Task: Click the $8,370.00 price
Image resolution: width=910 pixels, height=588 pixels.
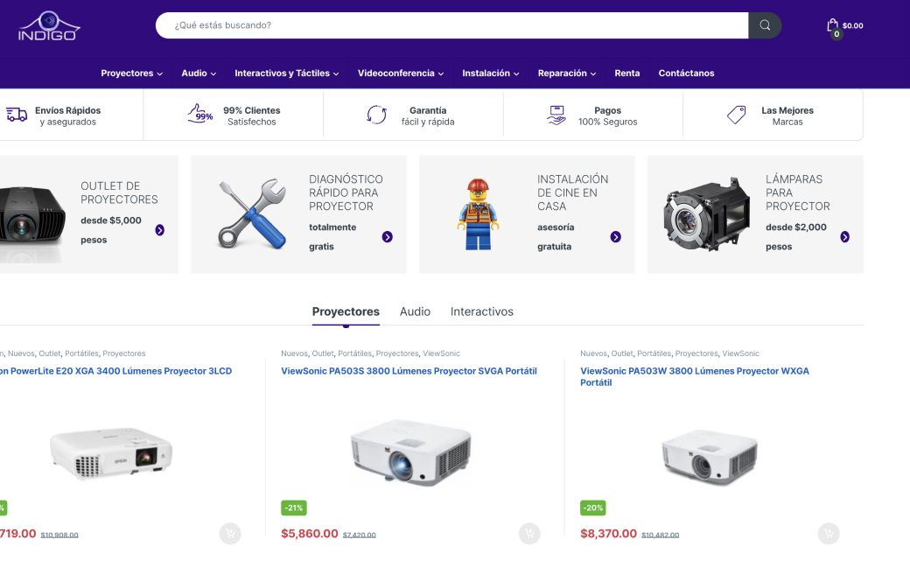Action: [x=608, y=534]
